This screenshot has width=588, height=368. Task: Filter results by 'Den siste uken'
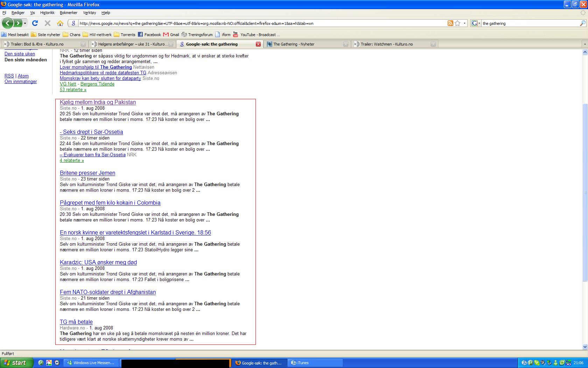click(20, 54)
